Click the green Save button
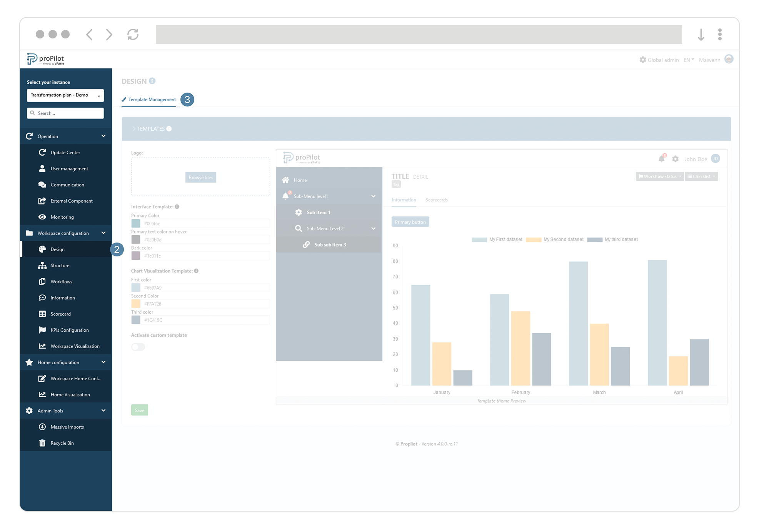 point(139,410)
